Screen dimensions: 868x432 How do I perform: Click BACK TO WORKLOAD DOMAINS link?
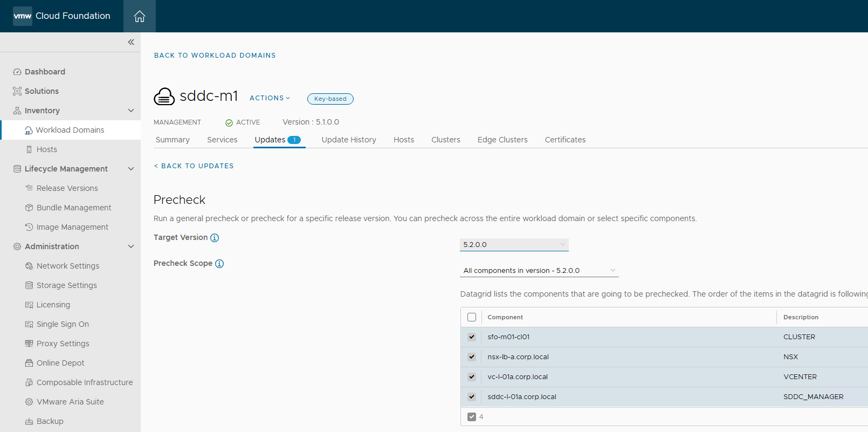click(215, 56)
